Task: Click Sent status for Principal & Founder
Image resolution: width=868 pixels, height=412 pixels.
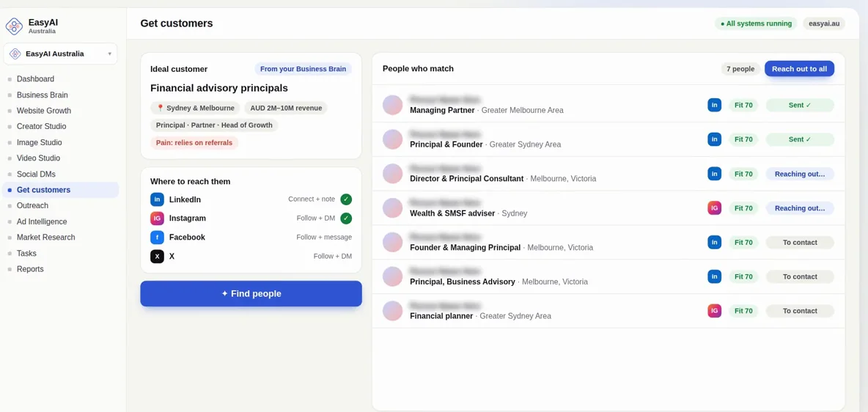Action: [x=800, y=139]
